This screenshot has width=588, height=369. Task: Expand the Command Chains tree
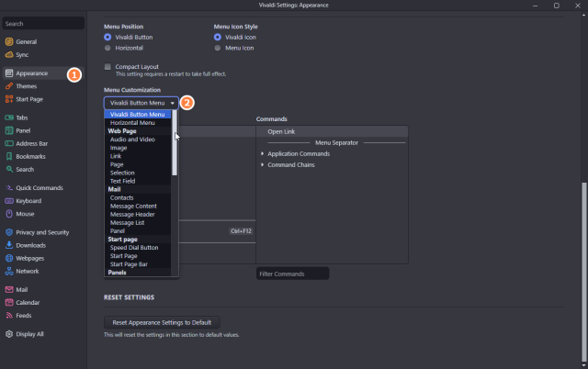point(263,165)
